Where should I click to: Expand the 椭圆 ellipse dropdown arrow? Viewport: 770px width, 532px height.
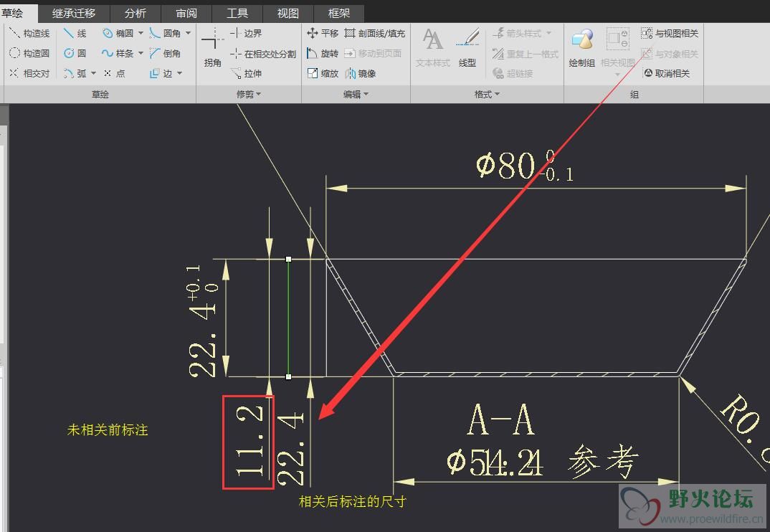141,34
